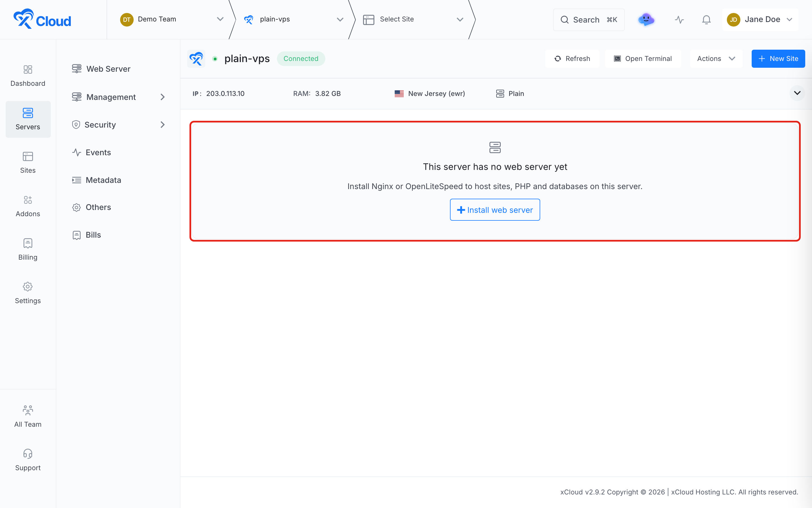
Task: Click the Search field in header
Action: pyautogui.click(x=588, y=20)
